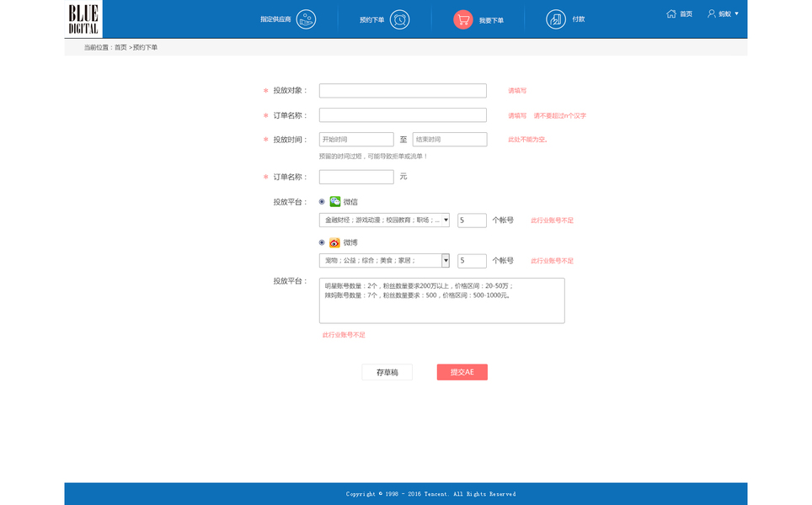
Task: Click the 付款 payment icon
Action: [x=556, y=19]
